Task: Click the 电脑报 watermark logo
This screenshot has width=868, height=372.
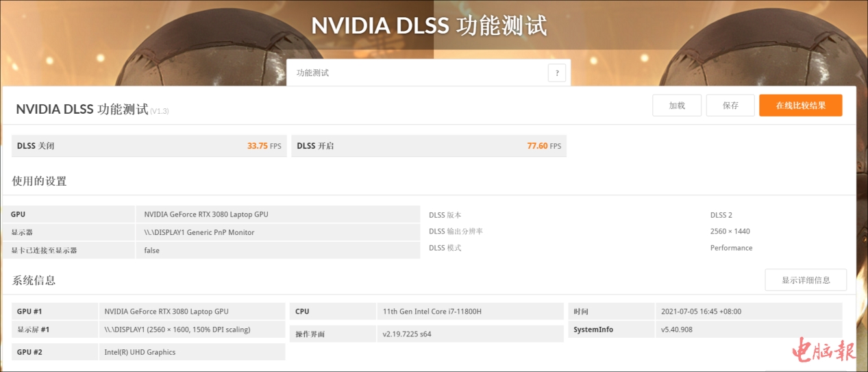Action: (x=824, y=351)
